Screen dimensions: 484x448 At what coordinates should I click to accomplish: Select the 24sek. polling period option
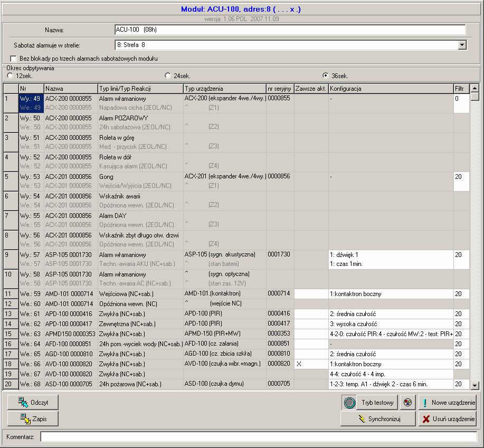click(168, 75)
